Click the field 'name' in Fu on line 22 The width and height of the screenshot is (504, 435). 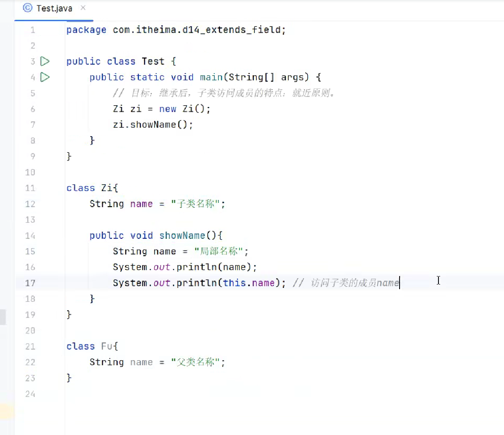(x=141, y=362)
